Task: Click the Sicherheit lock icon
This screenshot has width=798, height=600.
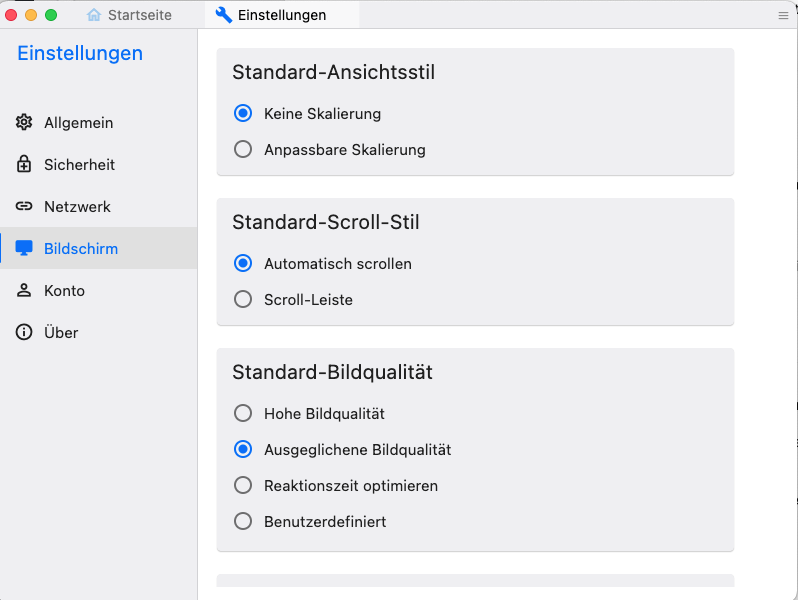Action: point(24,165)
